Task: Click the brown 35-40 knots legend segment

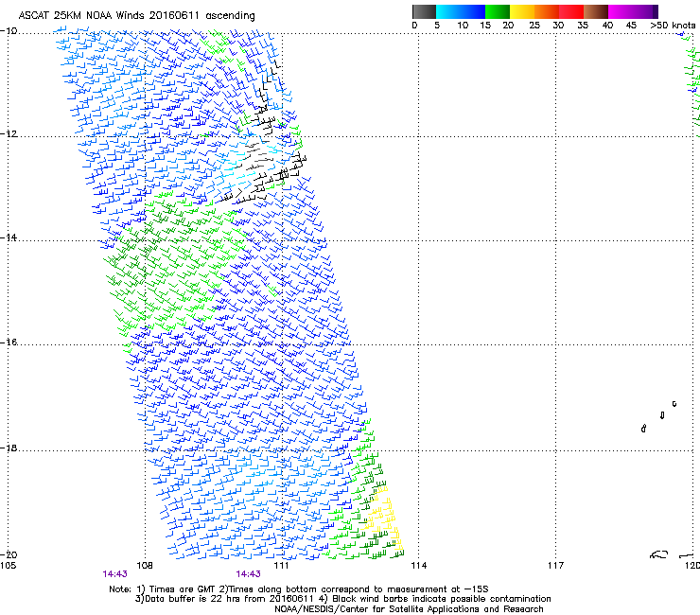Action: click(596, 11)
